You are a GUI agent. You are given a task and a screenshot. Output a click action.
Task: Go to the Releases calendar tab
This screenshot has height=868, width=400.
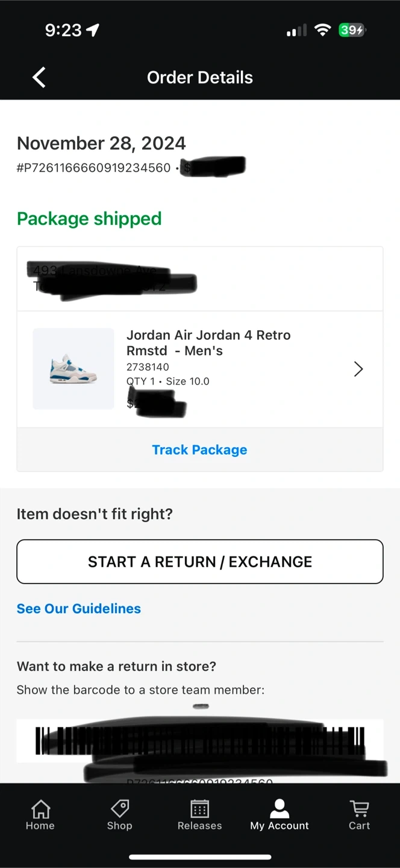199,814
